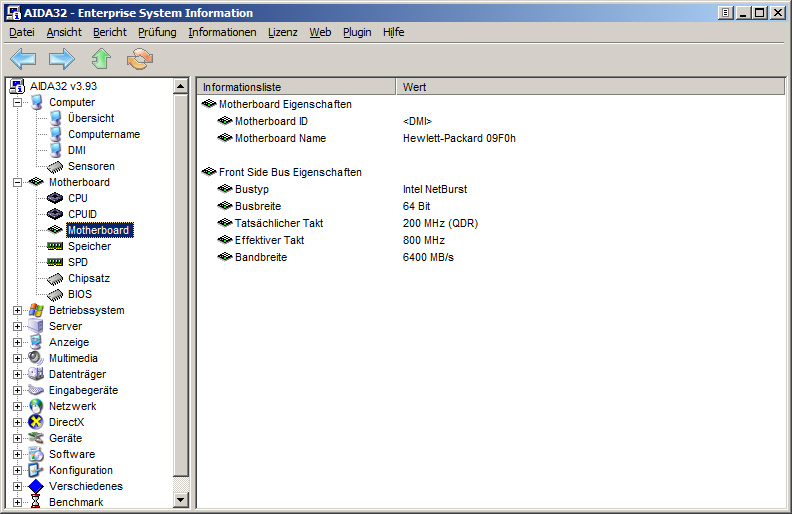Image resolution: width=792 pixels, height=514 pixels.
Task: Click the Speicher memory module icon
Action: pyautogui.click(x=55, y=246)
